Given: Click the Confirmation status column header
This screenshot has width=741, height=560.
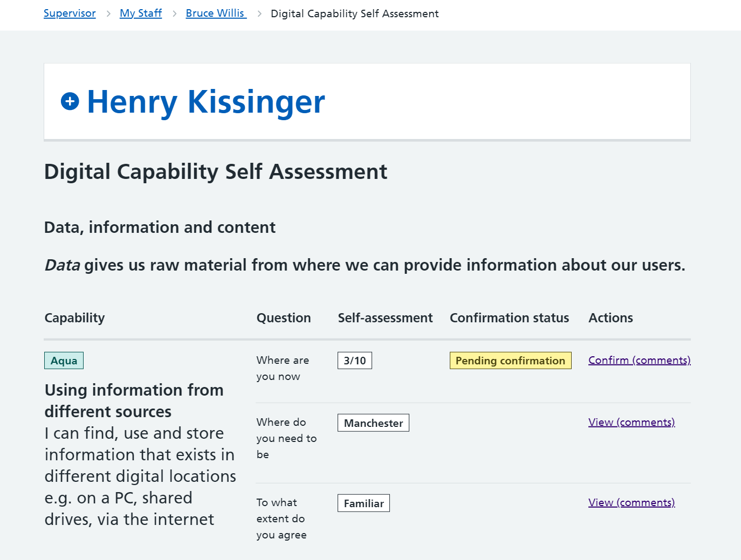Looking at the screenshot, I should point(509,318).
